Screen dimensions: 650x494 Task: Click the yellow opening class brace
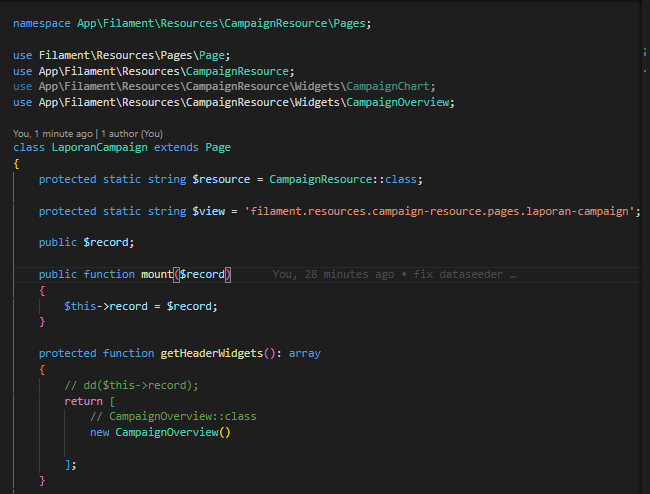coord(16,164)
